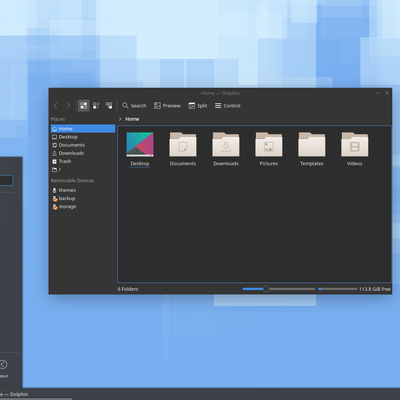Adjust the icon zoom slider handle
Image resolution: width=400 pixels, height=400 pixels.
266,289
